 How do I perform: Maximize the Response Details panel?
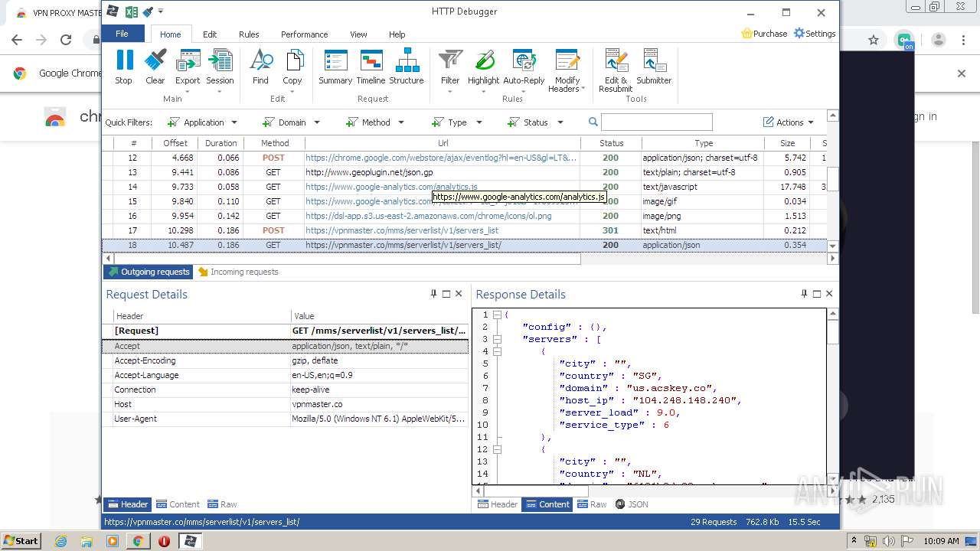816,294
